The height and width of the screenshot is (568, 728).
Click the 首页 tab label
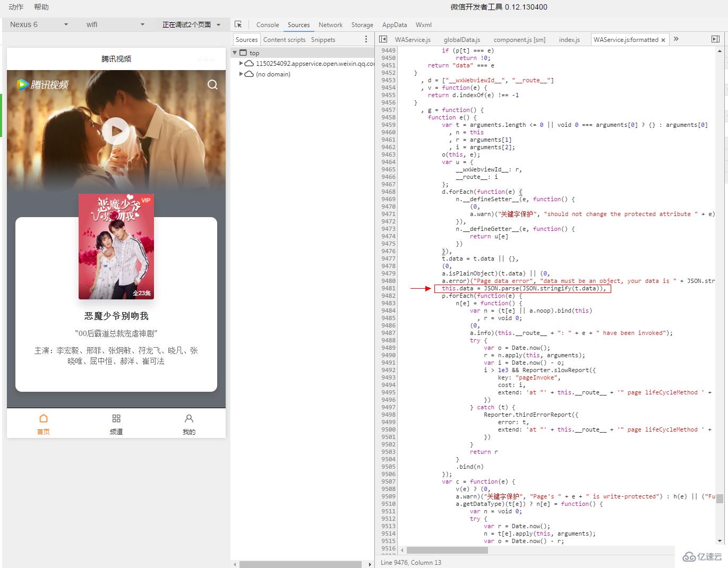[44, 432]
